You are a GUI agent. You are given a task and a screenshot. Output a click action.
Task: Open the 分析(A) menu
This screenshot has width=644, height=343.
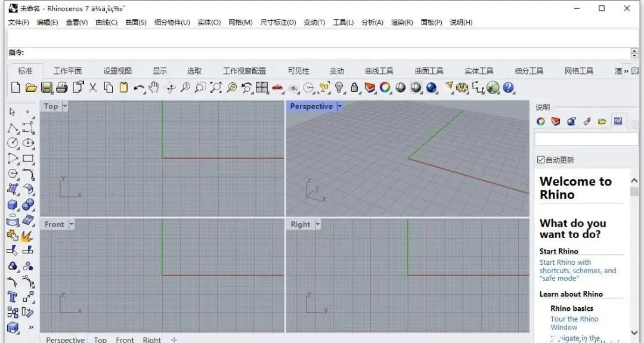coord(372,22)
